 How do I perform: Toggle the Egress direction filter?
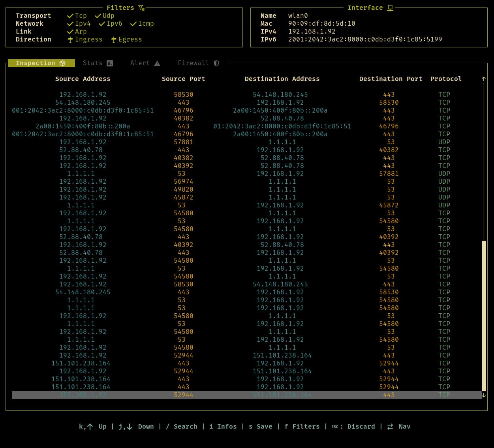[126, 40]
